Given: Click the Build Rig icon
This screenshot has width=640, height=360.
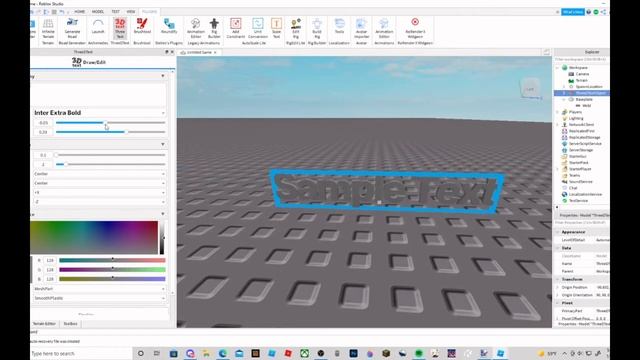Looking at the screenshot, I should coord(317,28).
